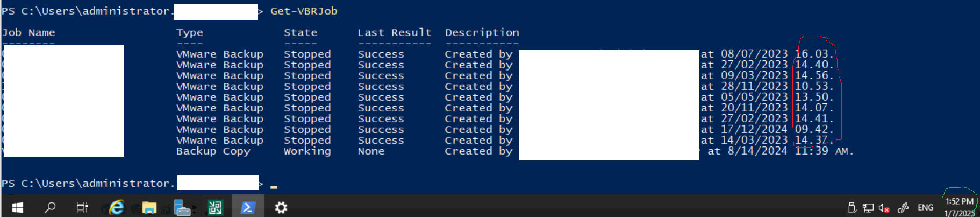Click the blinking PowerShell prompt cursor
This screenshot has height=217, width=980.
coord(274,187)
